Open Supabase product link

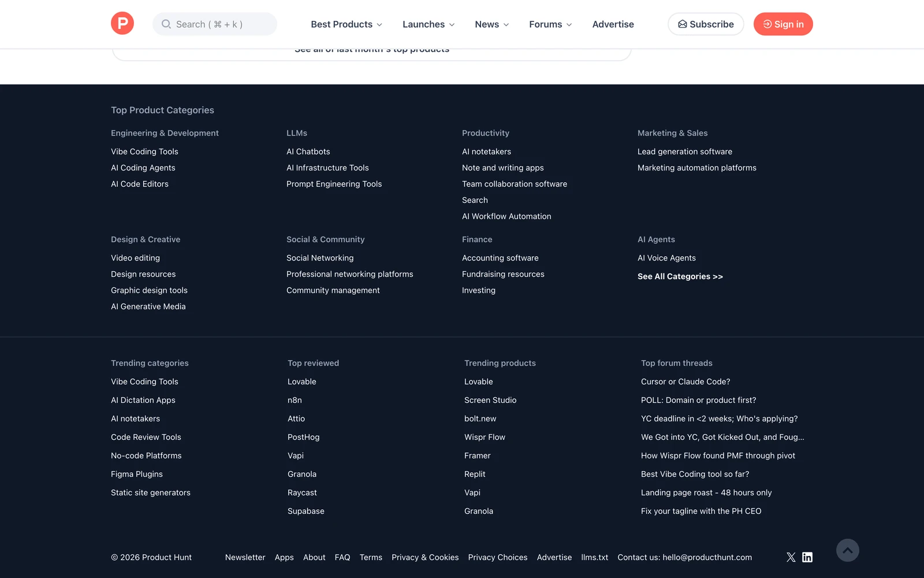pyautogui.click(x=306, y=511)
